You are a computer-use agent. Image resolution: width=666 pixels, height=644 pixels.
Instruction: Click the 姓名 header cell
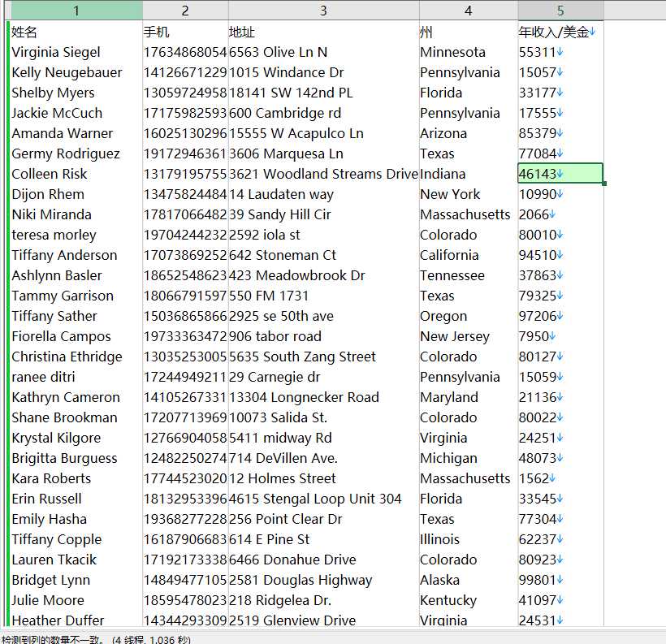76,32
